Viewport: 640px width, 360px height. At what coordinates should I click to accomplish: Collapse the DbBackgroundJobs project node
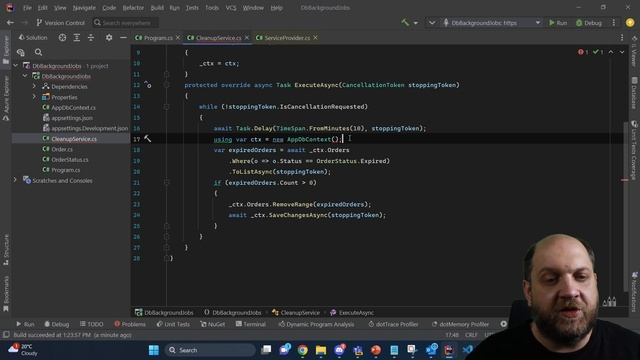(25, 76)
